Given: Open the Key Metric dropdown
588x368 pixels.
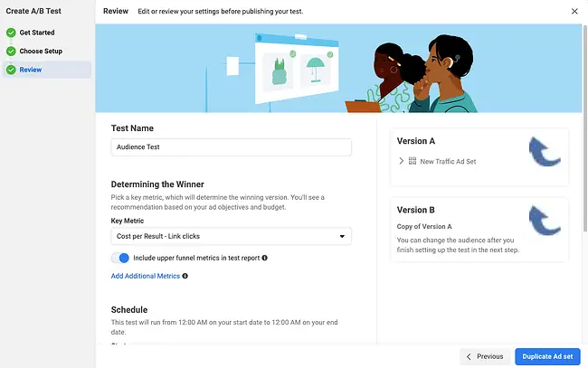Looking at the screenshot, I should tap(231, 236).
